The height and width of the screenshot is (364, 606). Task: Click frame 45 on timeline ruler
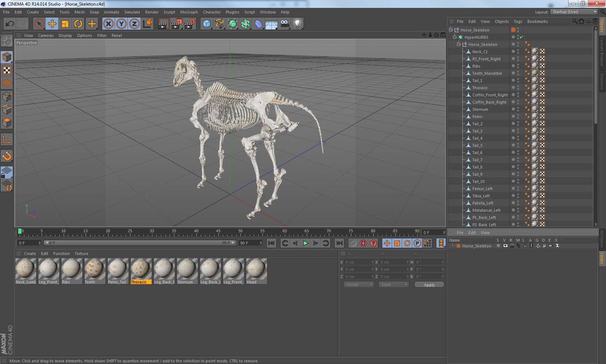218,232
